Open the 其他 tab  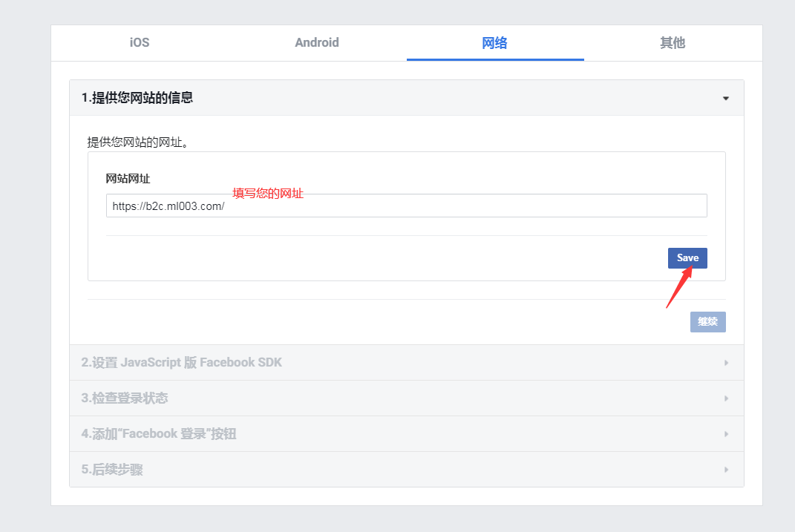click(x=673, y=42)
